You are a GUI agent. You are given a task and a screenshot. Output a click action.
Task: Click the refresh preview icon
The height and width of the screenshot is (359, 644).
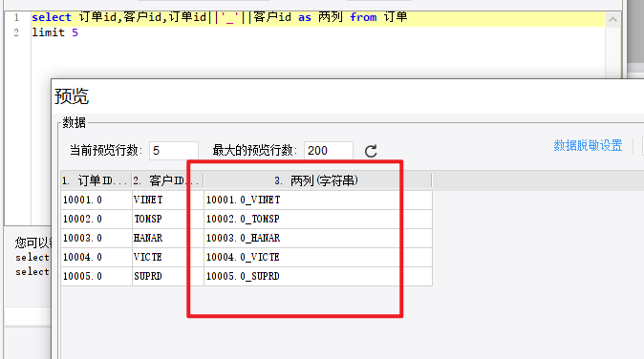[x=371, y=151]
